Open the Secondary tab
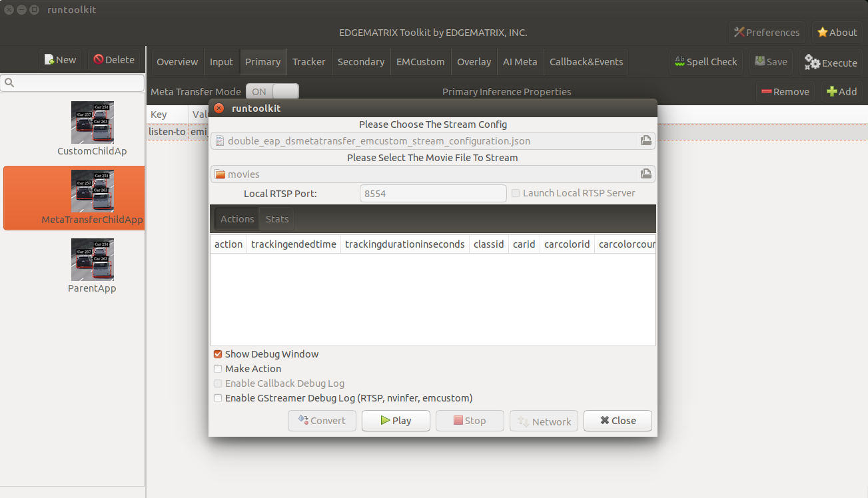868x498 pixels. tap(361, 62)
